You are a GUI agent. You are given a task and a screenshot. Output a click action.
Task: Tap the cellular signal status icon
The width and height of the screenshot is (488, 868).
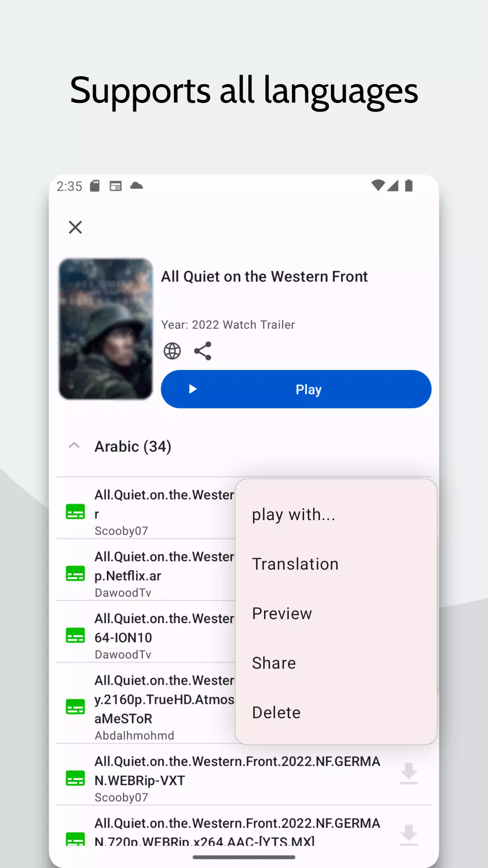pos(393,185)
